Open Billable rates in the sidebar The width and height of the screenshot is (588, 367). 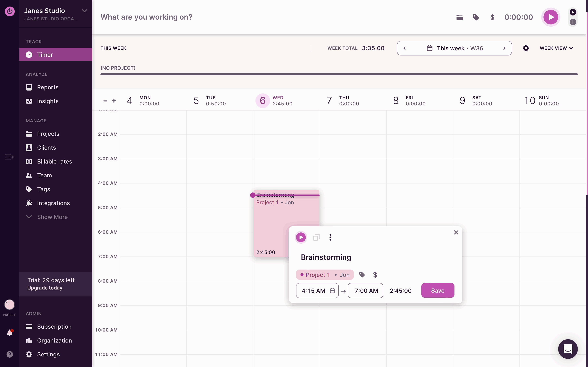tap(55, 161)
